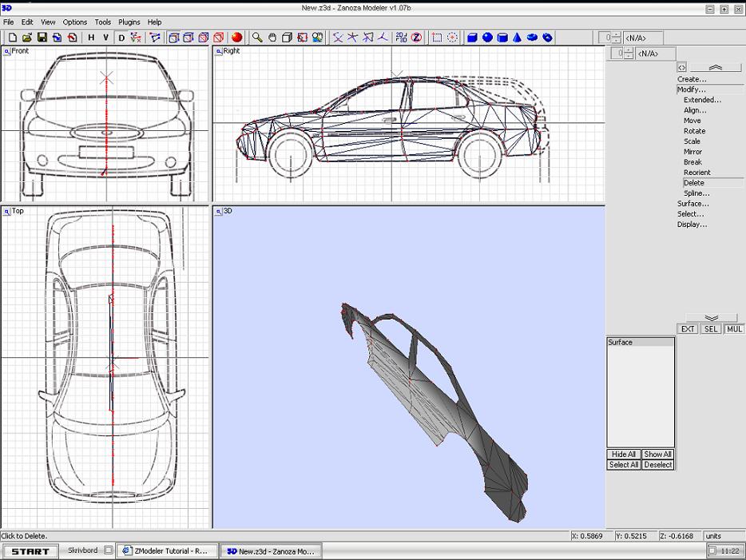Click the Select All button
This screenshot has height=560, width=746.
624,465
